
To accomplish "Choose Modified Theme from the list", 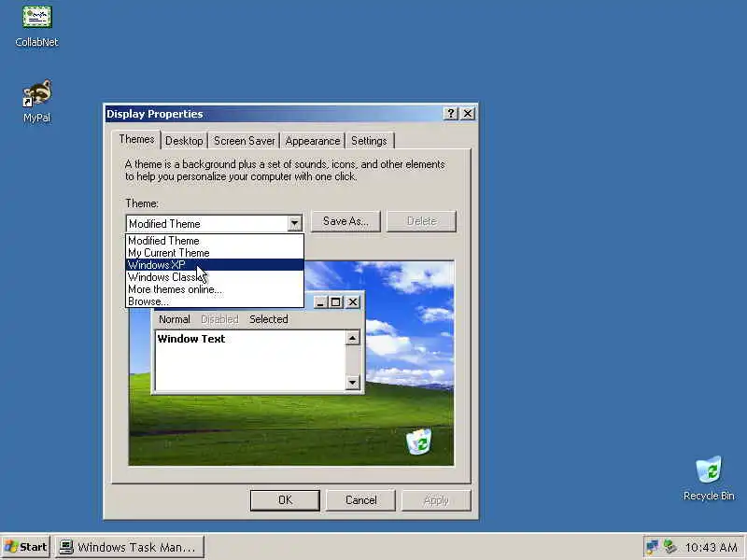I will click(215, 241).
